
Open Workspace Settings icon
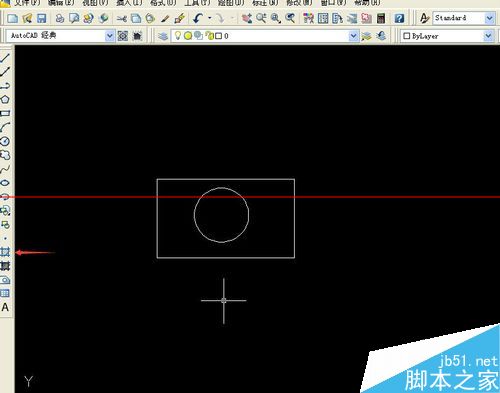pyautogui.click(x=123, y=35)
